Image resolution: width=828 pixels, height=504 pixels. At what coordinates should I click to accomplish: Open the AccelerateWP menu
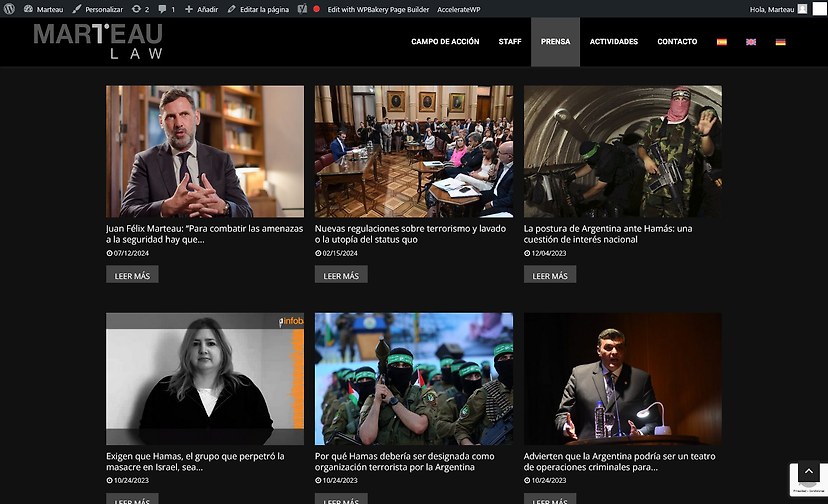point(458,9)
